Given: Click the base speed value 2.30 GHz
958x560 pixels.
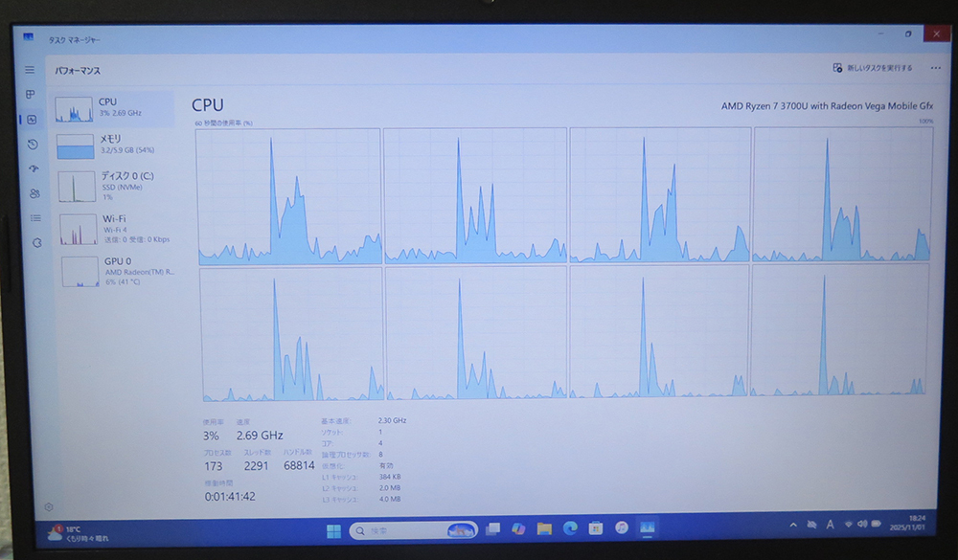Looking at the screenshot, I should coord(392,421).
